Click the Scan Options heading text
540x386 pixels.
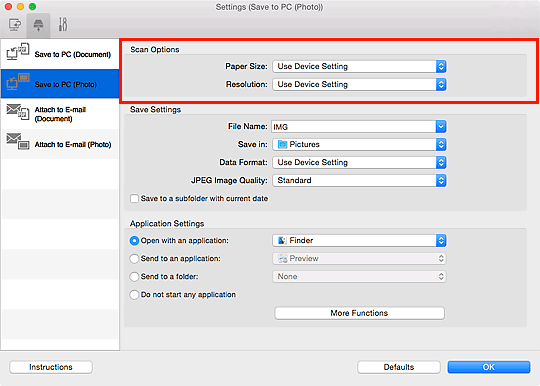tap(155, 50)
